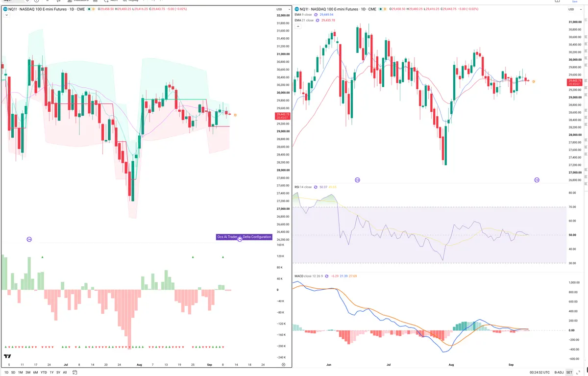Click the TradingView logo in left chart
Viewport: 588px width, 376px height.
pyautogui.click(x=8, y=356)
